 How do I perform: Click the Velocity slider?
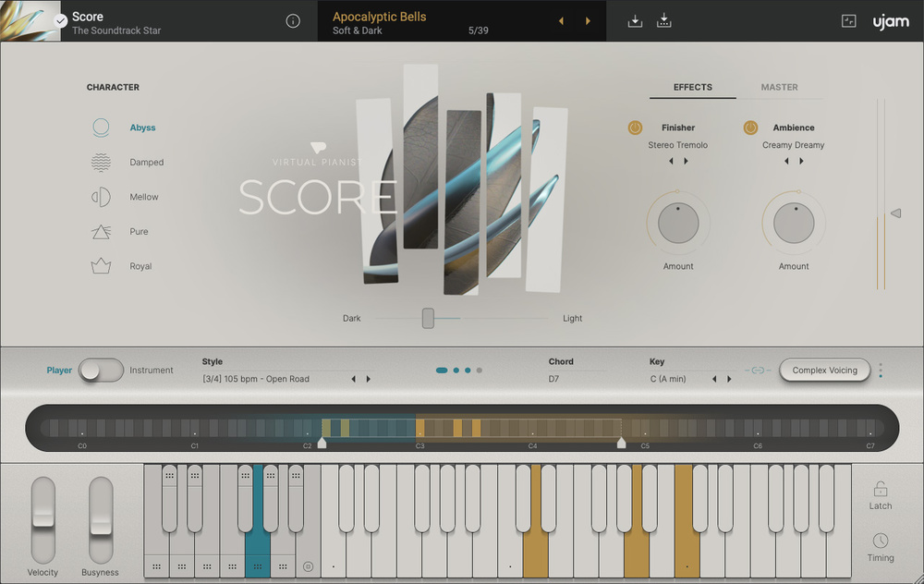43,520
